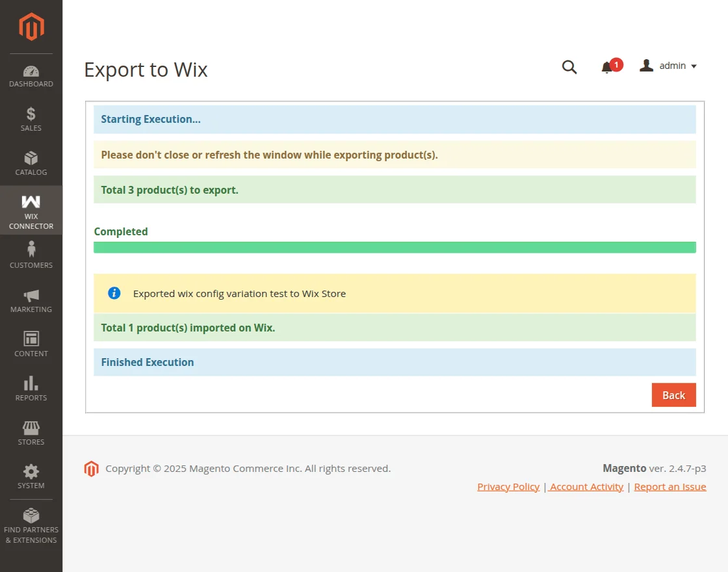Screen dimensions: 728x572
Task: Open Find Partners & Extensions
Action: click(x=31, y=521)
